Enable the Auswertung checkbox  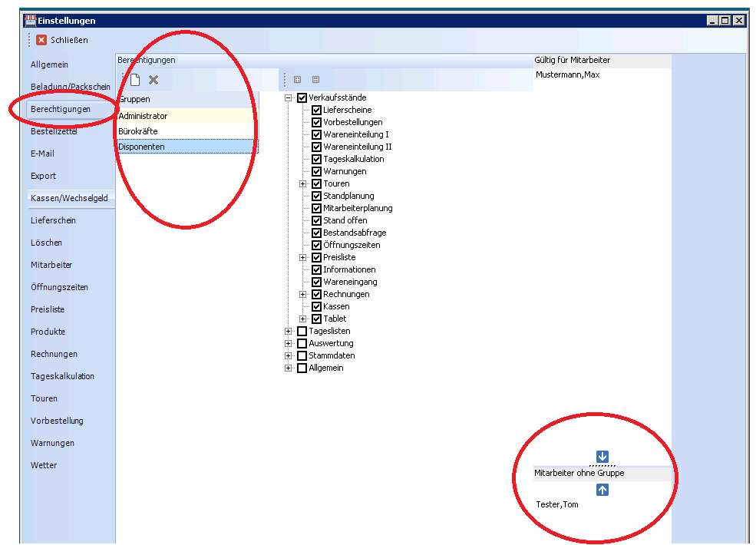[x=302, y=344]
